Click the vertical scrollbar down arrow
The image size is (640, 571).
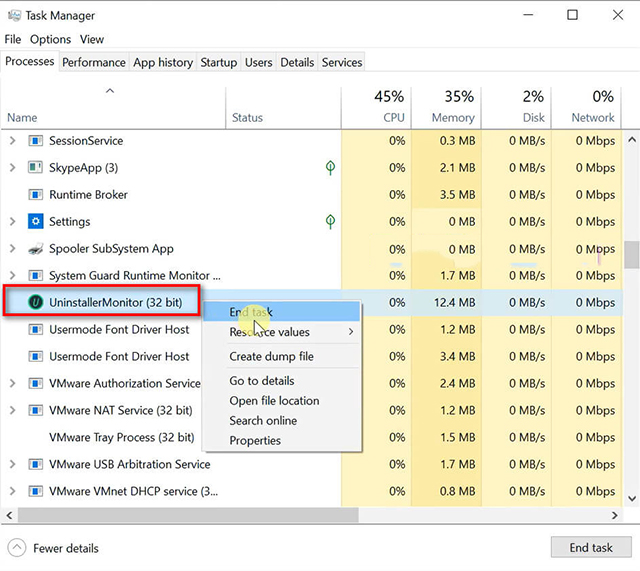pos(632,498)
